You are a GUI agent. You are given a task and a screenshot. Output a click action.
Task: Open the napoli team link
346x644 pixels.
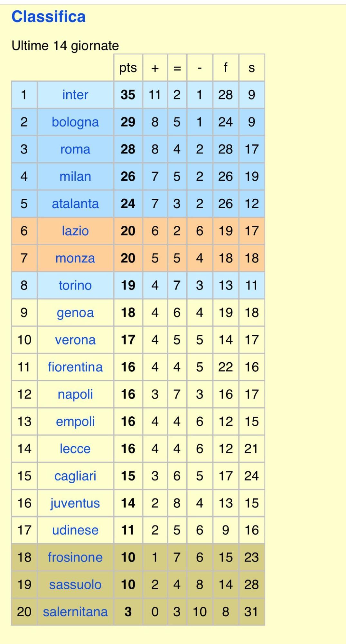tap(75, 394)
